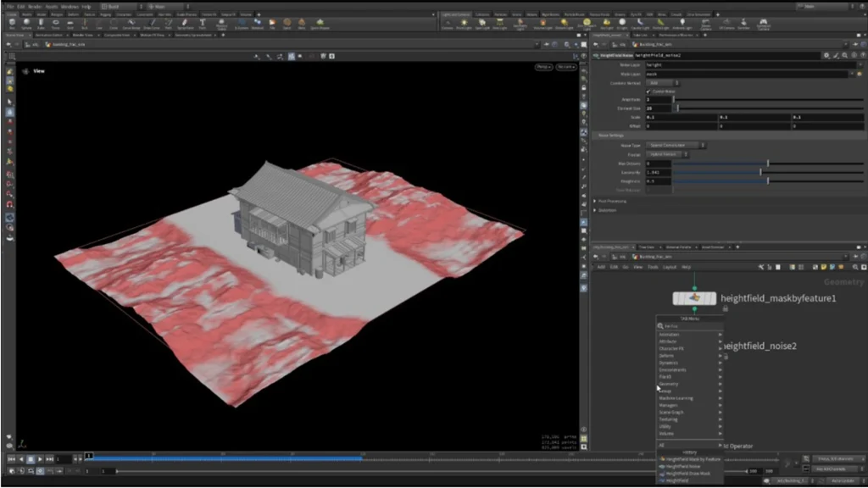Add an Ambient Light from shelf
868x488 pixels.
(x=682, y=23)
